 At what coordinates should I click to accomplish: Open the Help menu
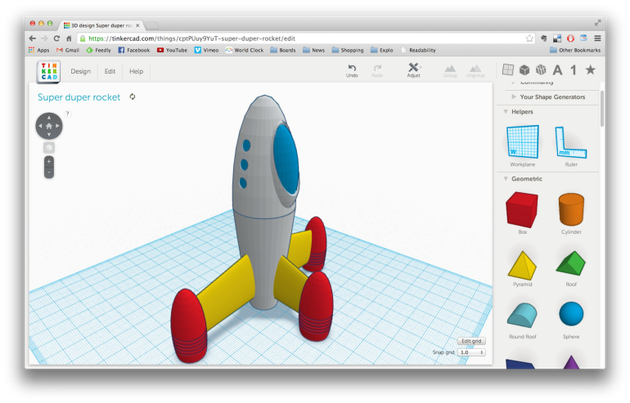click(136, 71)
